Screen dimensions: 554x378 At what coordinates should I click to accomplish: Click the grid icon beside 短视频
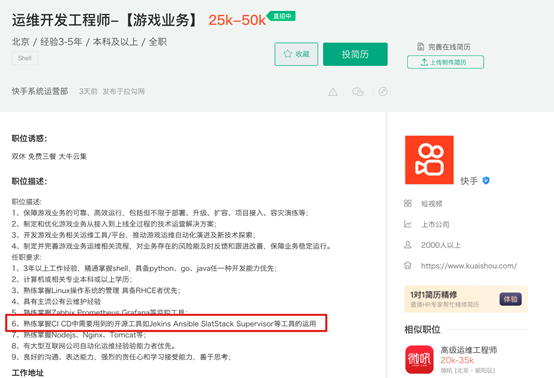coord(408,203)
